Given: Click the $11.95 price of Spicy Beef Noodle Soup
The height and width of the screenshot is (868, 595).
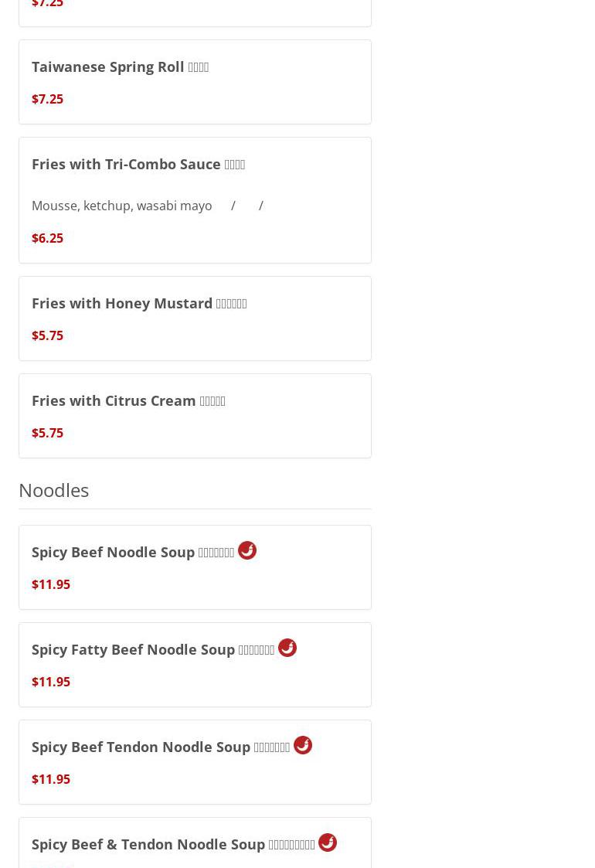Looking at the screenshot, I should click(51, 584).
